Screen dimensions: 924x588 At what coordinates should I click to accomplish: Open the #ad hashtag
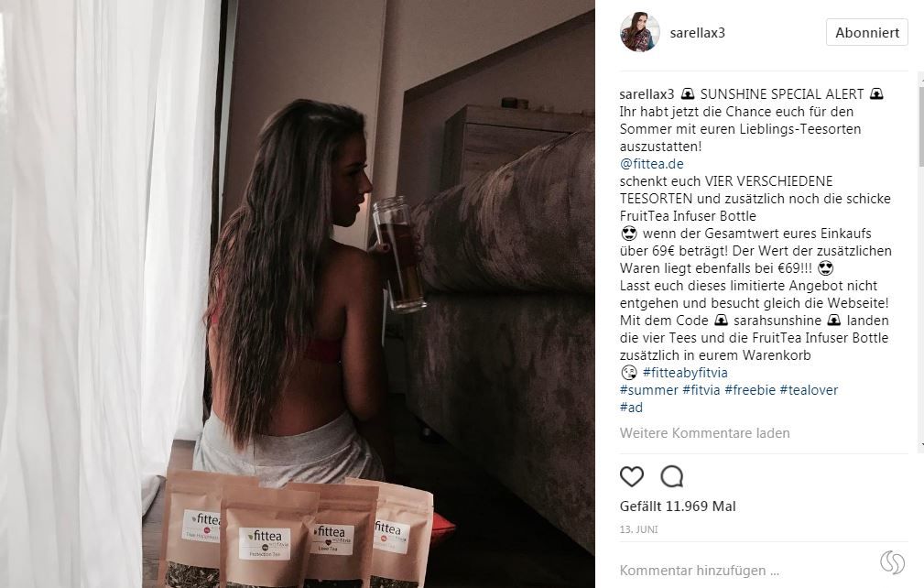[631, 408]
